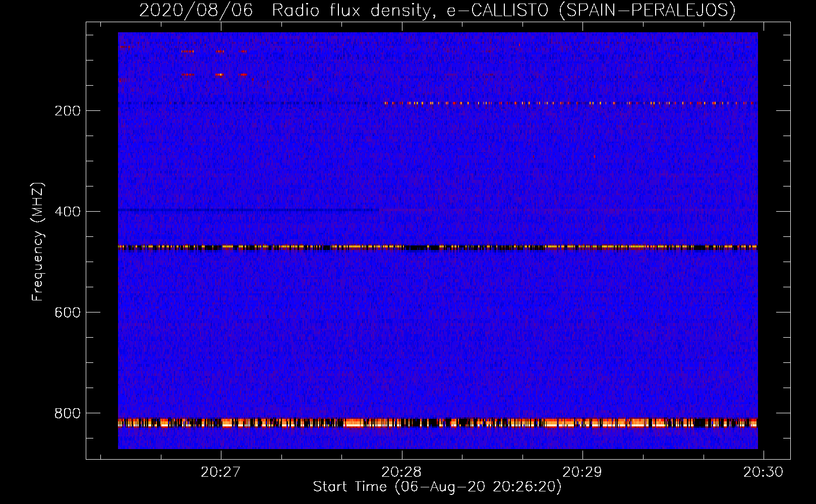Image resolution: width=816 pixels, height=504 pixels.
Task: Click the 20:29 time tick label
Action: [x=582, y=472]
